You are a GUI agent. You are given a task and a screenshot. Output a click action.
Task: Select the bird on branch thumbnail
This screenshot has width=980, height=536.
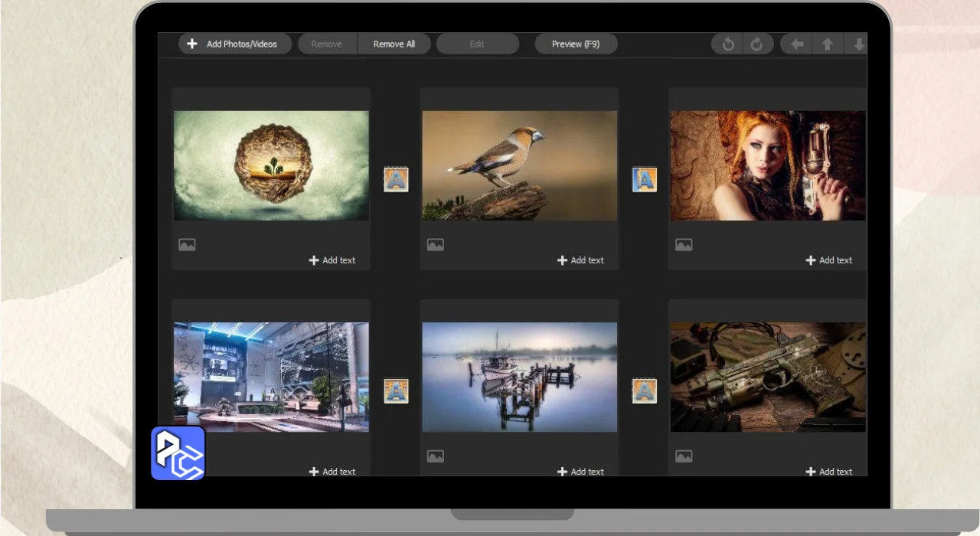tap(519, 165)
